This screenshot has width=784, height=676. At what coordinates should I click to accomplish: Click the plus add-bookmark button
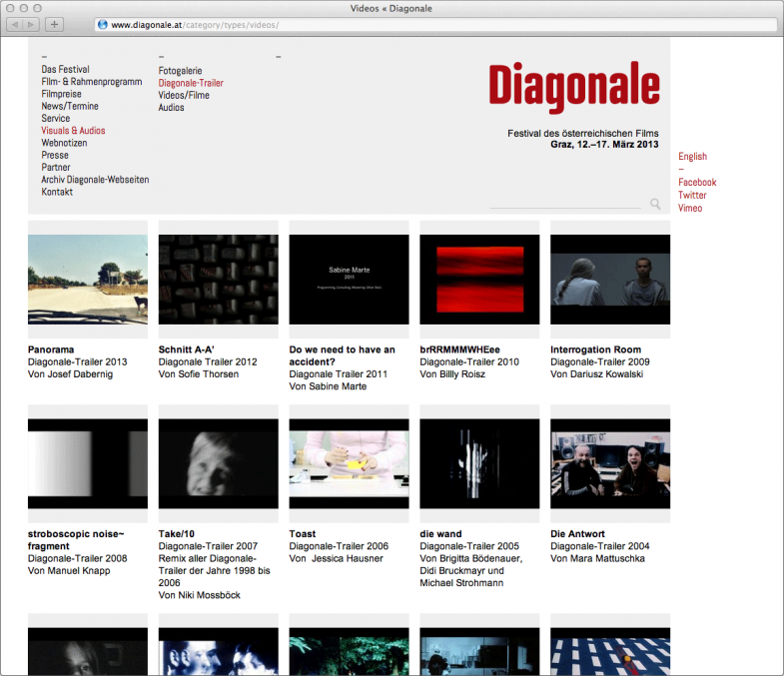click(54, 24)
